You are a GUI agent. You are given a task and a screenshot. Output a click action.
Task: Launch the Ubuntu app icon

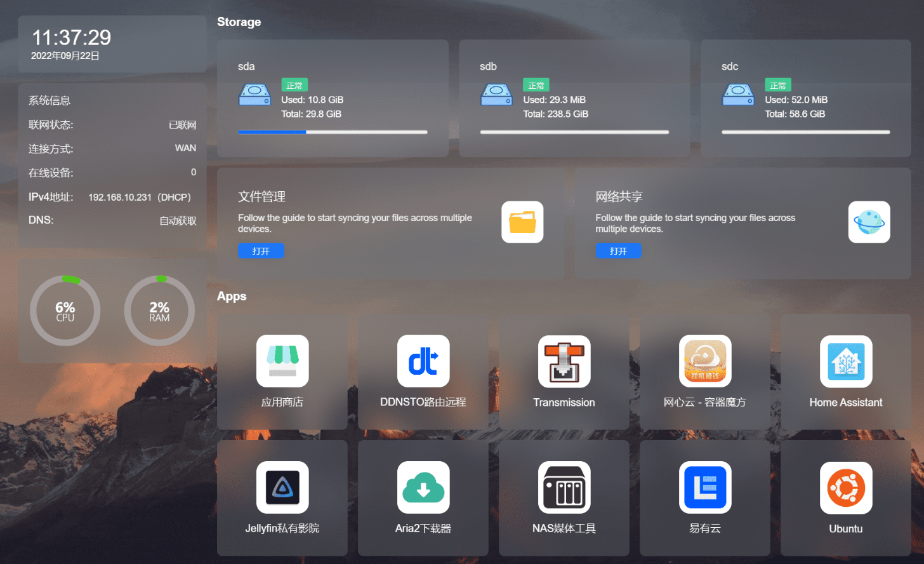(x=846, y=487)
